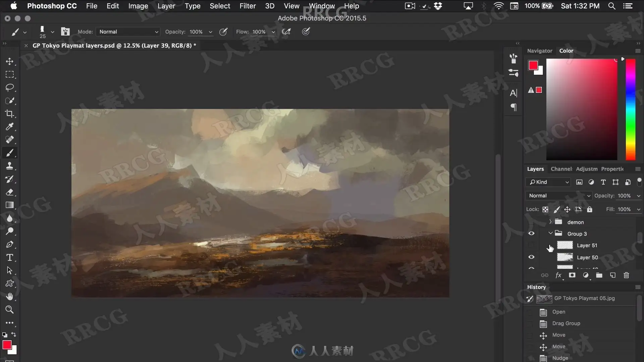Open the Filter menu

(x=248, y=6)
